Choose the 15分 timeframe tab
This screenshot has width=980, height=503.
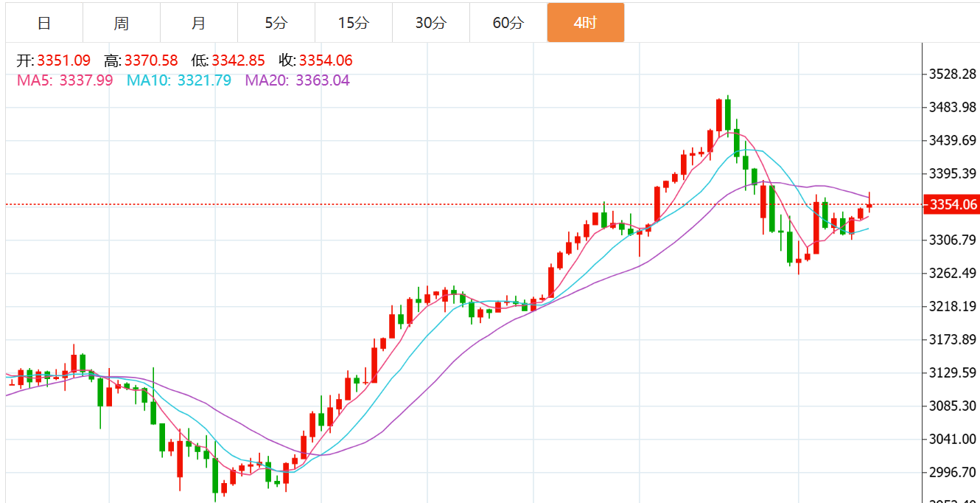[354, 23]
